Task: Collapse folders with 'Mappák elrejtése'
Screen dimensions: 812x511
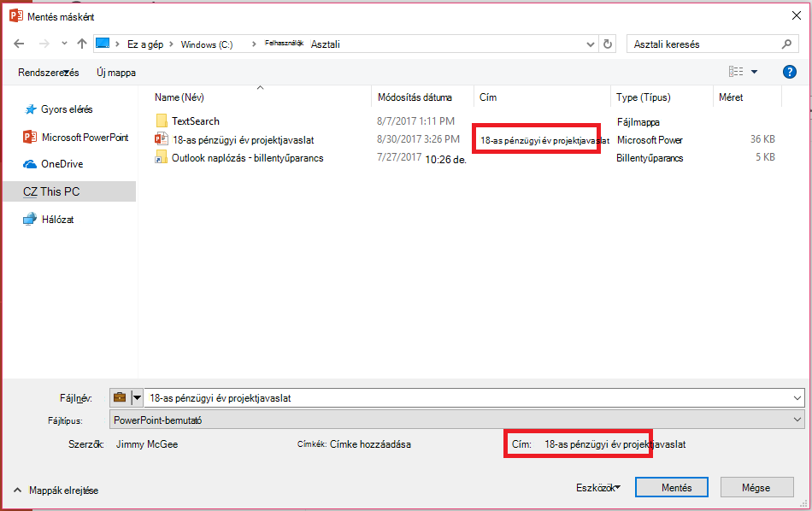Action: (56, 490)
